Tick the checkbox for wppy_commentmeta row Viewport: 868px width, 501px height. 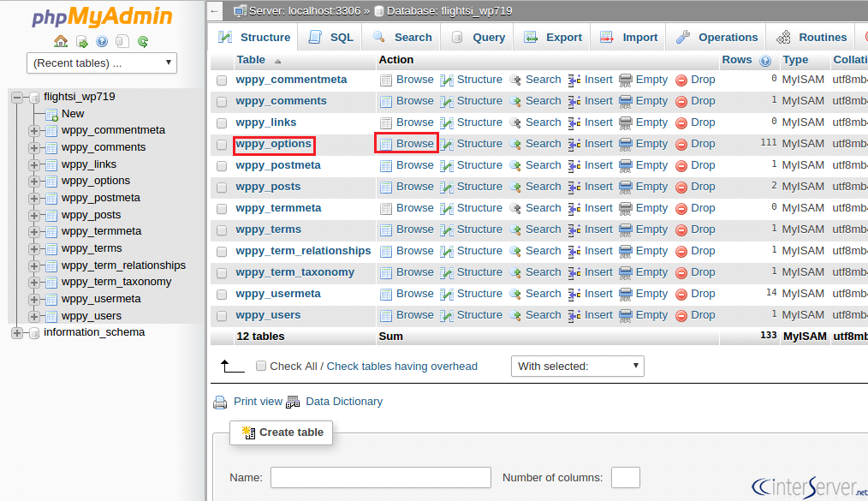[222, 81]
